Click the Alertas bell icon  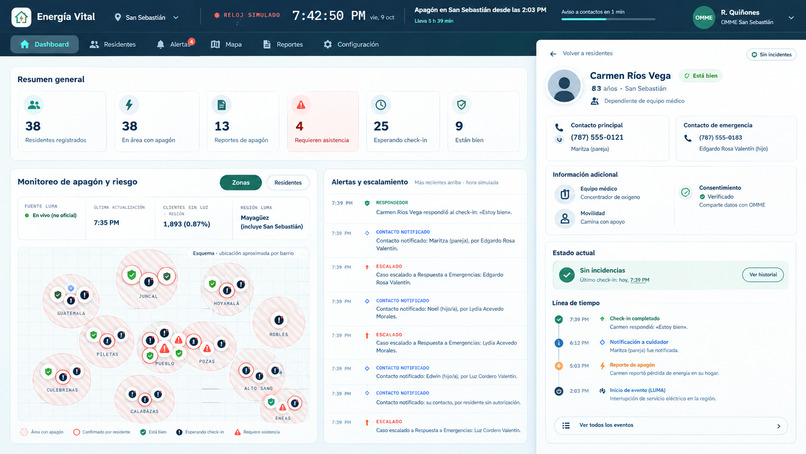tap(160, 44)
